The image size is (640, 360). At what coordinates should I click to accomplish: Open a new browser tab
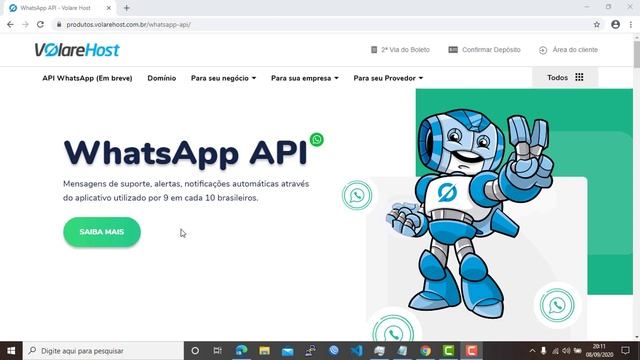(127, 8)
